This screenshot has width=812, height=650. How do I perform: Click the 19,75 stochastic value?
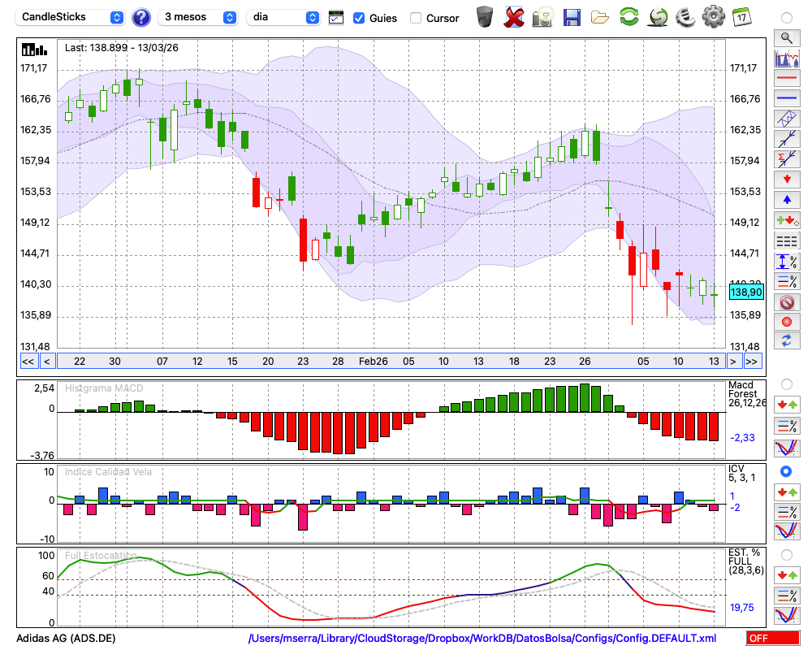(x=741, y=608)
